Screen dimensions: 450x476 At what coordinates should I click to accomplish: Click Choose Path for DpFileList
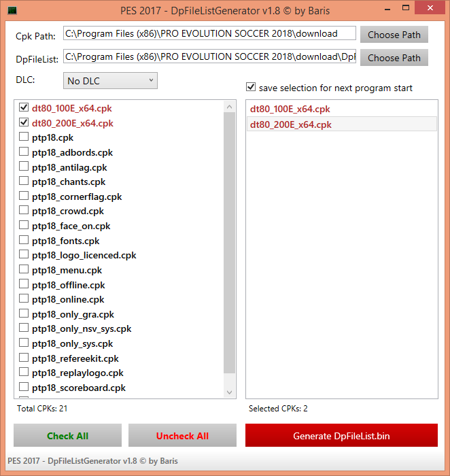(394, 58)
